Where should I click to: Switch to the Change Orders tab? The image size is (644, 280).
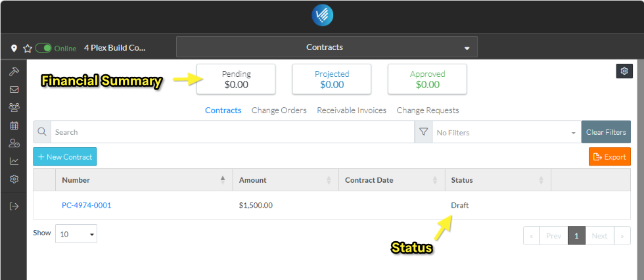(x=279, y=110)
